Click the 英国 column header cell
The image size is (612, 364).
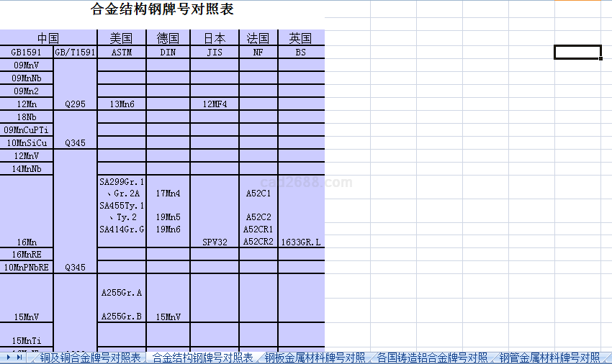click(x=301, y=38)
